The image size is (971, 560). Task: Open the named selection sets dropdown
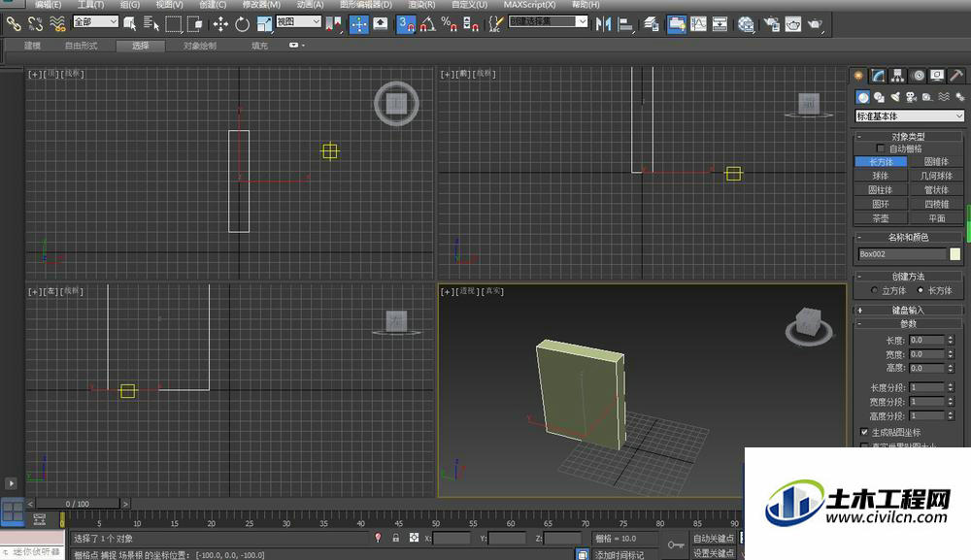pos(548,21)
